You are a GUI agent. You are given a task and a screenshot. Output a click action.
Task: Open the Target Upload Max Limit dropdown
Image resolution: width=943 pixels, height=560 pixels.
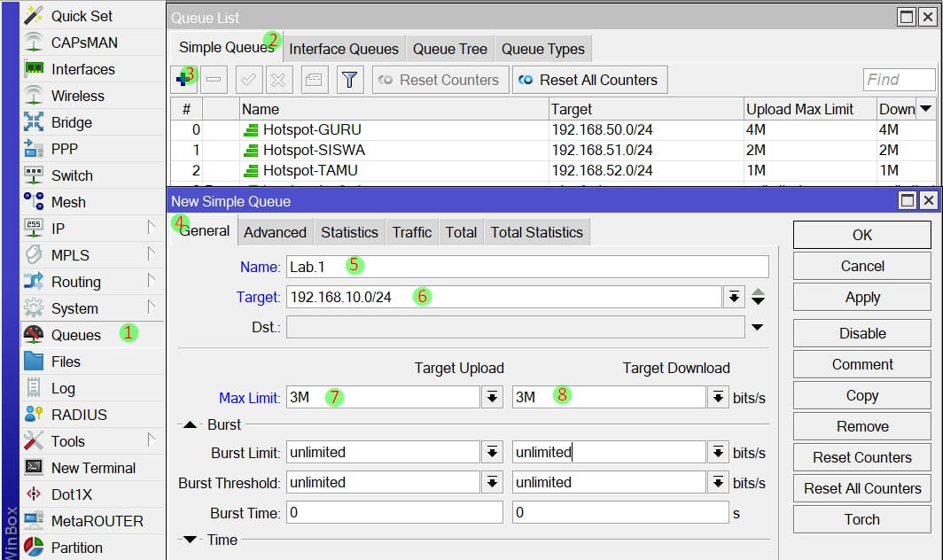492,398
